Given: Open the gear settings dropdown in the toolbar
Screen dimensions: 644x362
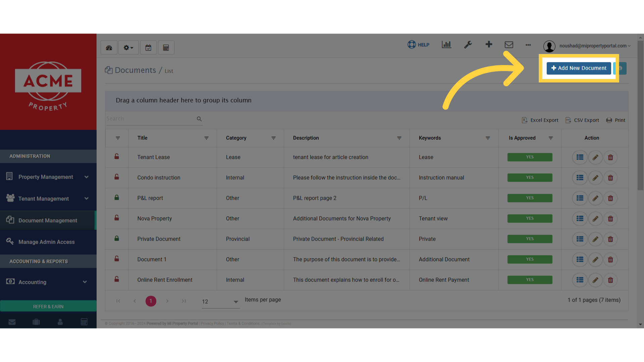Looking at the screenshot, I should pos(128,48).
